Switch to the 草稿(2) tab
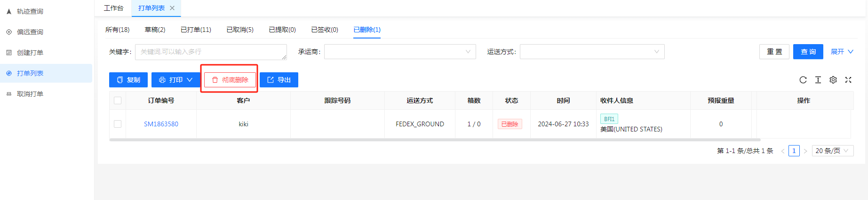Screen dimensions: 868x200 click(155, 30)
